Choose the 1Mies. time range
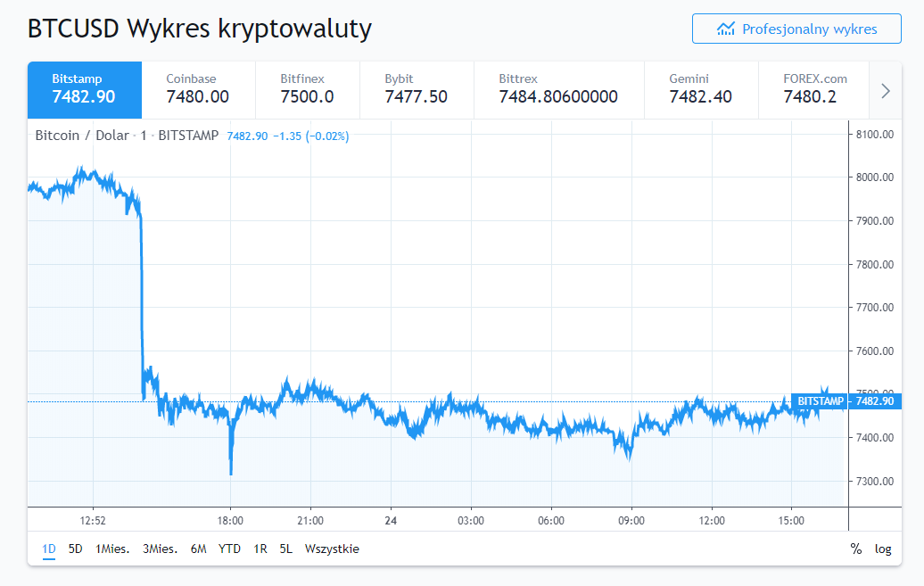This screenshot has width=924, height=586. point(112,549)
